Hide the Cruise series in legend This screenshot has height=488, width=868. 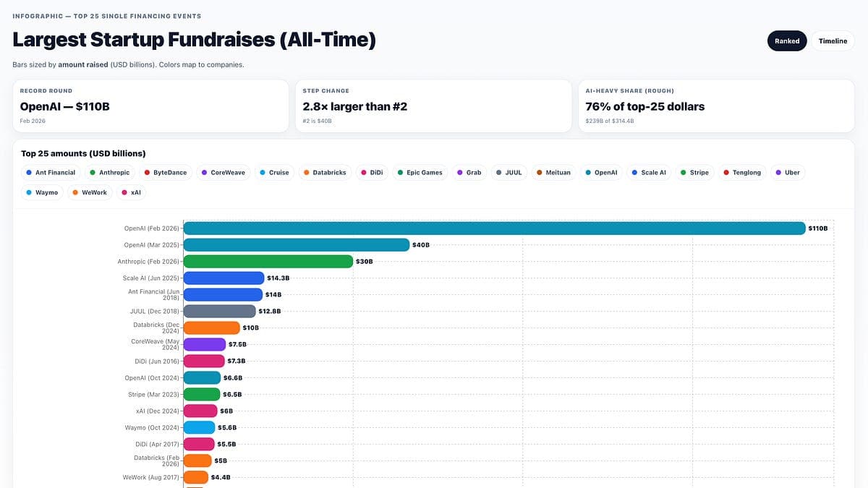[273, 173]
